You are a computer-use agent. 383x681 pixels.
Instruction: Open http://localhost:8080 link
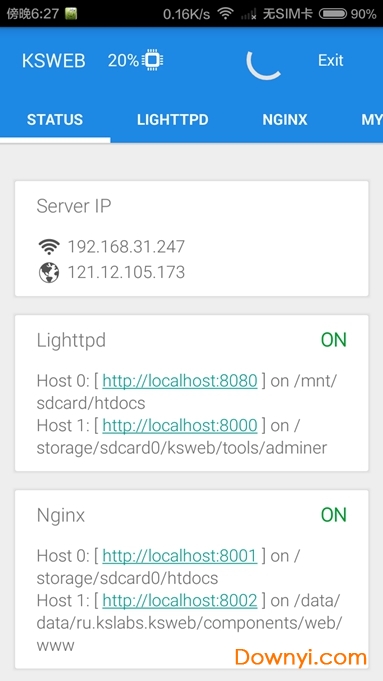click(x=180, y=381)
